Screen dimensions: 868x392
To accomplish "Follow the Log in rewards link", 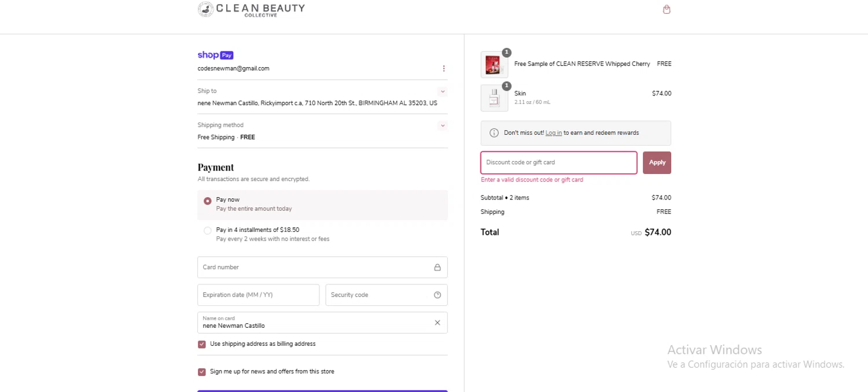I will coord(553,133).
